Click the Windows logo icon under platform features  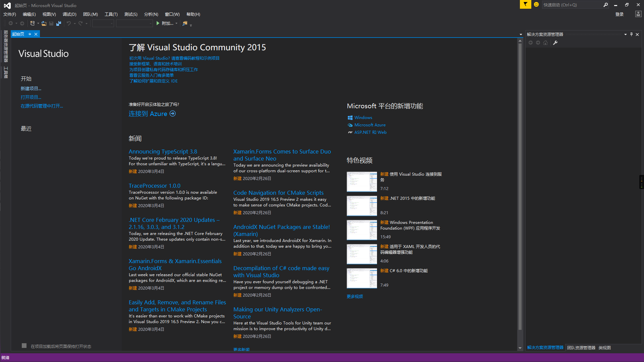350,118
